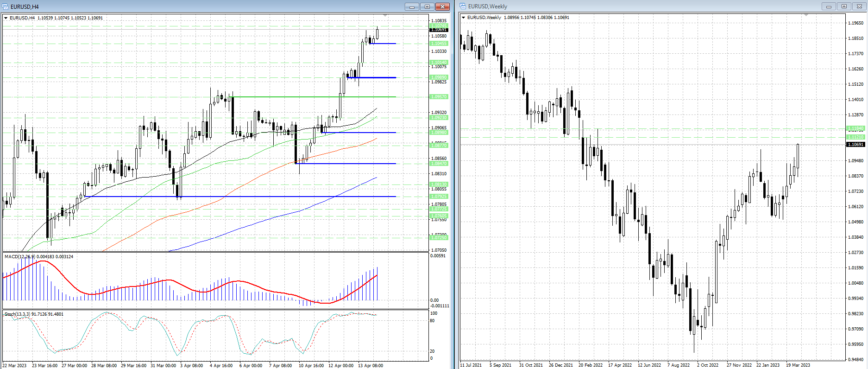The width and height of the screenshot is (868, 369).
Task: Maximize the EURUSD,Weekly chart window
Action: click(844, 6)
